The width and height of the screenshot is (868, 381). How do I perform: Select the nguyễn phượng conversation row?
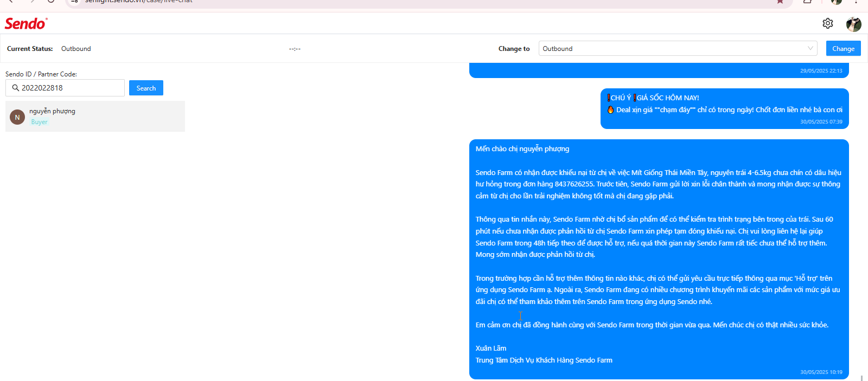[x=95, y=116]
